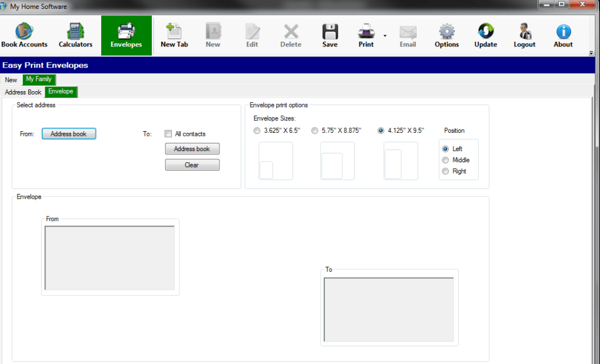This screenshot has height=364, width=600.
Task: Click the 5.75" X 8.875" envelope preview
Action: tap(337, 161)
